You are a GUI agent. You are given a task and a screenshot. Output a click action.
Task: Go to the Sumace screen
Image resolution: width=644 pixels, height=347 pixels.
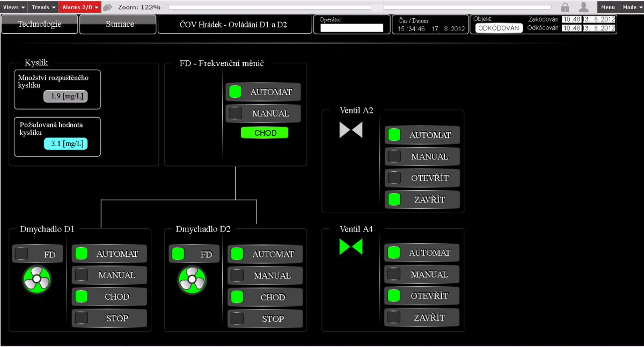(x=118, y=24)
